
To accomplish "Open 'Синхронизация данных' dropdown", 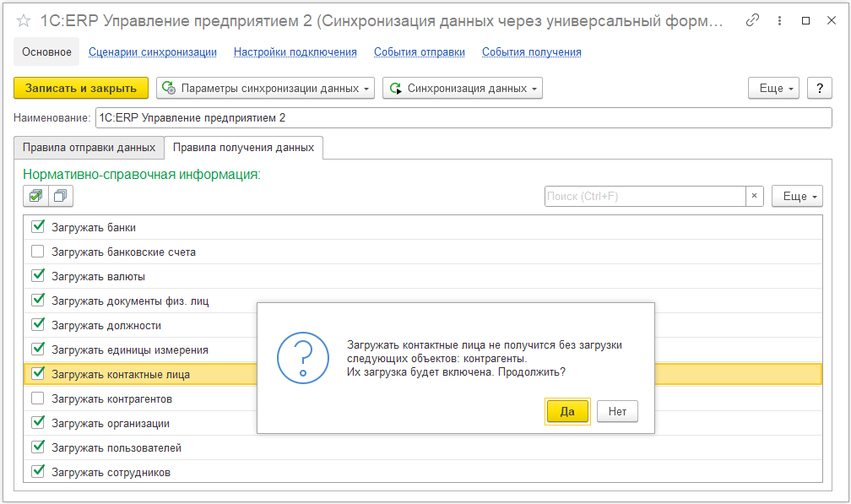I will (x=463, y=88).
